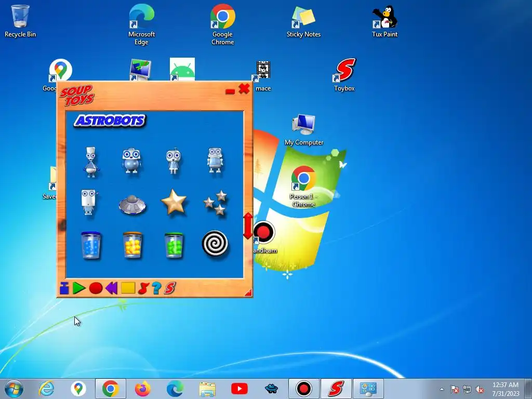
Task: Select the Toybox desktop shortcut
Action: [344, 75]
